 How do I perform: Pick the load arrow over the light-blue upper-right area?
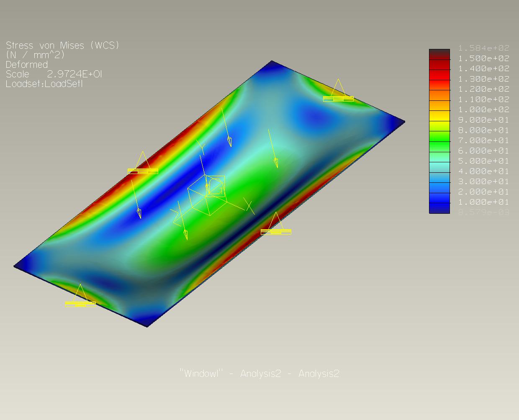click(273, 149)
